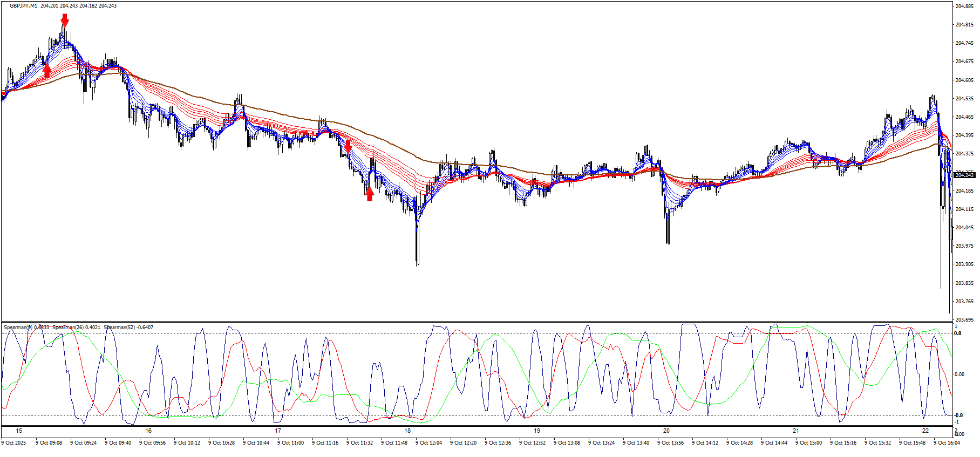
Task: Click the current price tag 204.243
Action: pos(964,175)
